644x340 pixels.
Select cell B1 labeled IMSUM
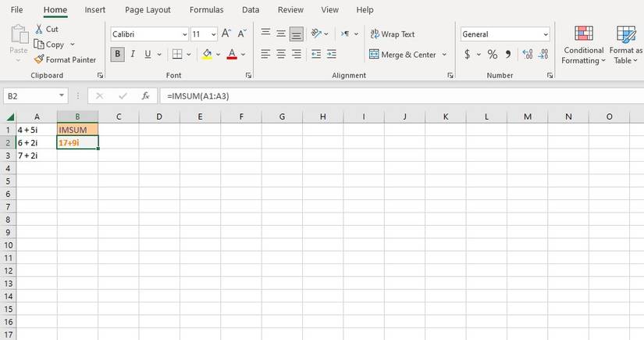click(x=77, y=130)
